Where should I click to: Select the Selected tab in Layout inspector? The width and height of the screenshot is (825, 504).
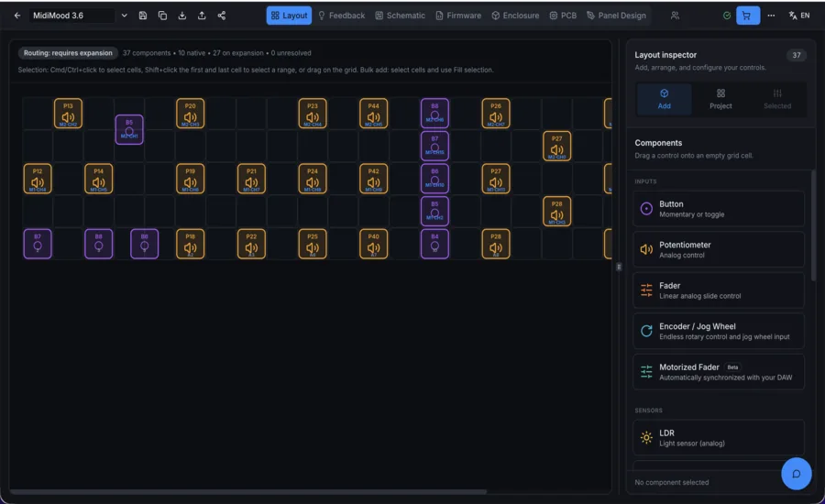777,100
